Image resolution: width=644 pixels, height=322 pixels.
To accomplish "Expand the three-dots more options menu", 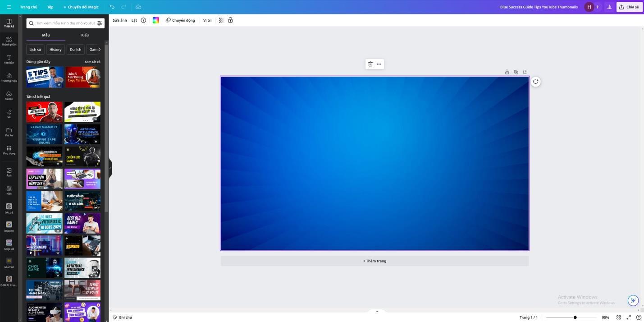I will [379, 64].
